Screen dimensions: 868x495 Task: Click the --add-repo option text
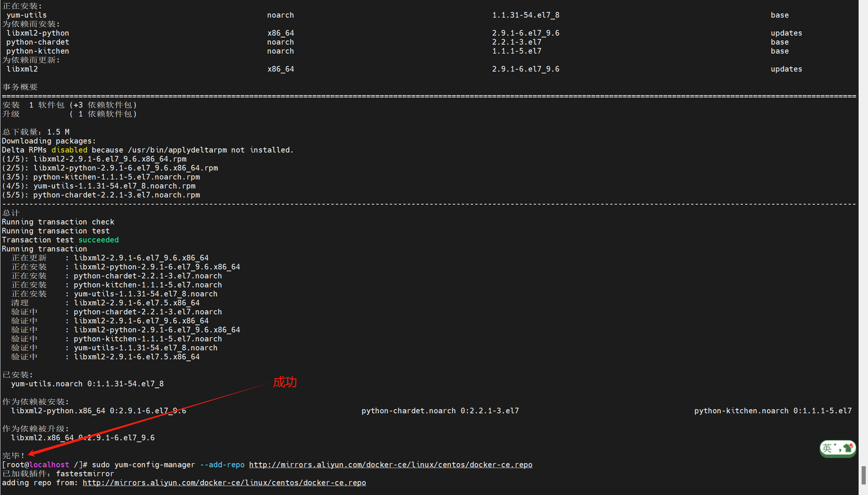click(x=223, y=465)
